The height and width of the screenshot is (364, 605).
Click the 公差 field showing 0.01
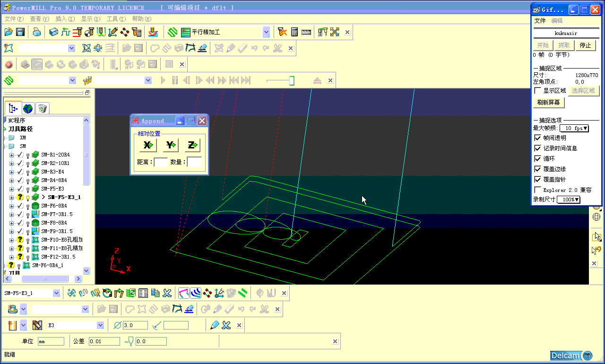pos(104,341)
